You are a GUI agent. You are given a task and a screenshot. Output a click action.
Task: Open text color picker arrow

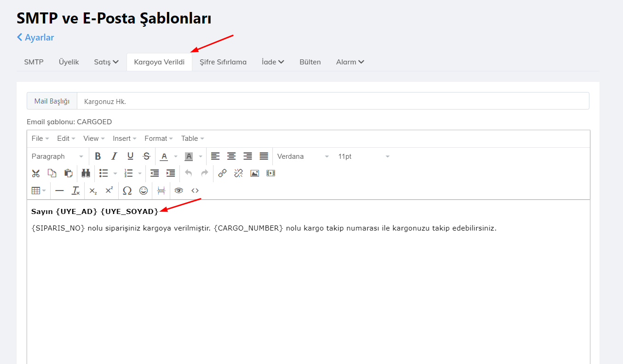click(175, 156)
